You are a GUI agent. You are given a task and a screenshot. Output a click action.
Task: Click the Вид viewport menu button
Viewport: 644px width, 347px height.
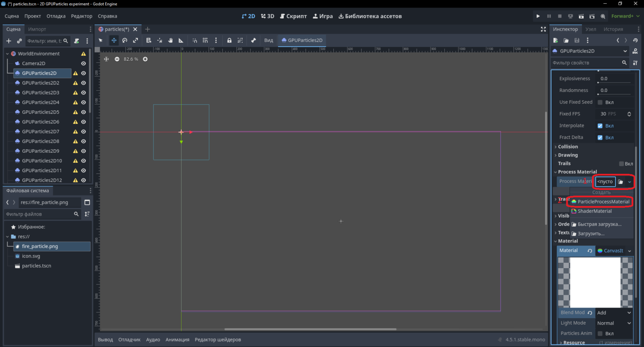pos(269,40)
